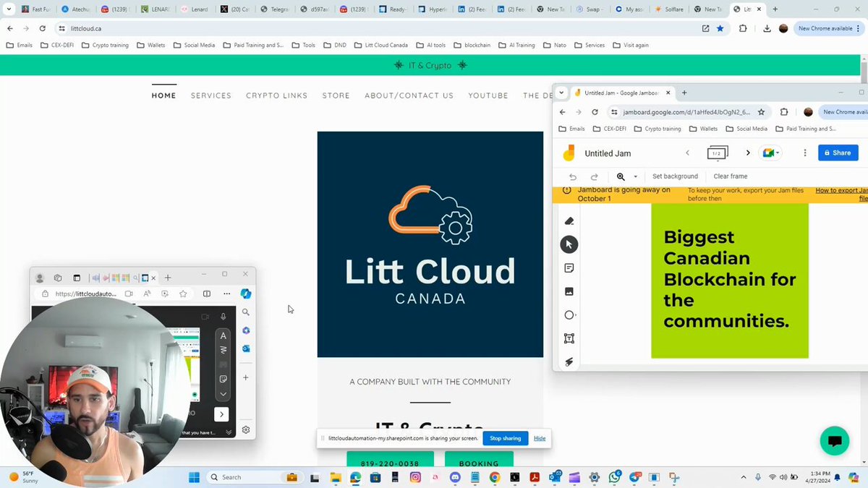The width and height of the screenshot is (868, 488).
Task: Undo the last Jamboard action
Action: pyautogui.click(x=573, y=176)
